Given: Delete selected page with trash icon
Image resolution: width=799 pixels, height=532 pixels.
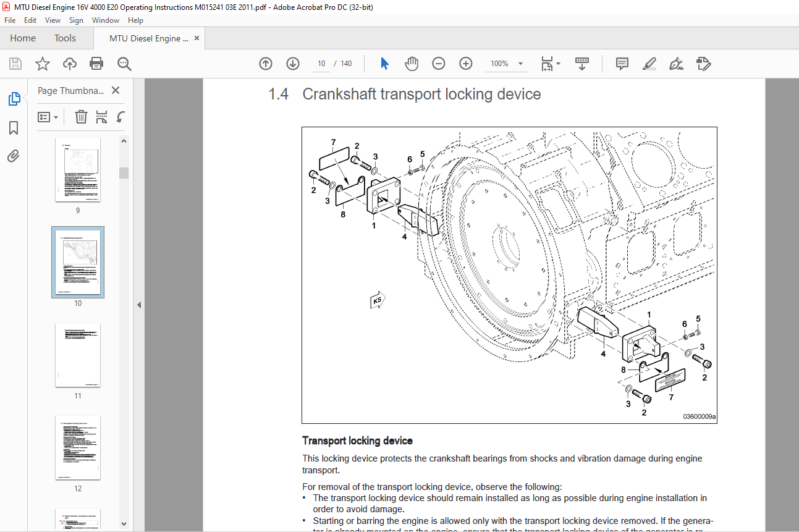Looking at the screenshot, I should click(x=81, y=117).
